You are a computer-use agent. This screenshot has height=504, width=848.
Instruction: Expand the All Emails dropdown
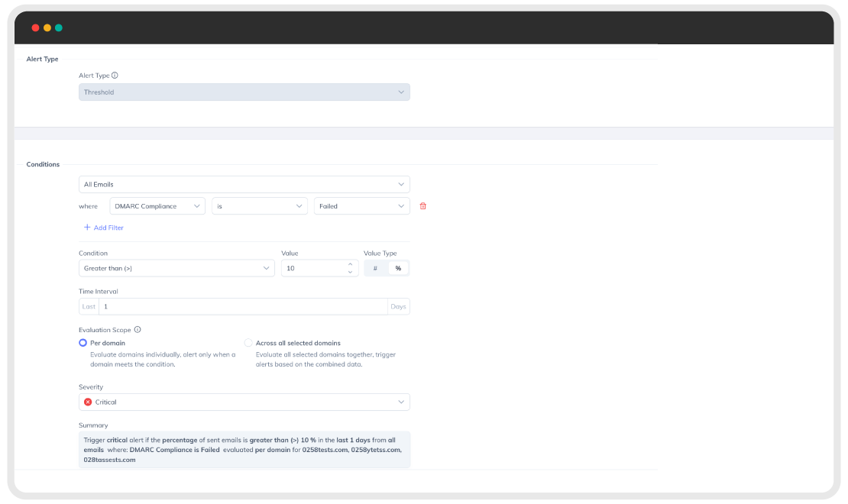[244, 184]
